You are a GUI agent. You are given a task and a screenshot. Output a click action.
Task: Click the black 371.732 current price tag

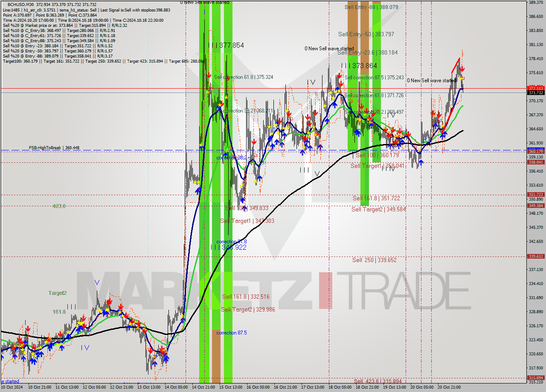pos(536,92)
